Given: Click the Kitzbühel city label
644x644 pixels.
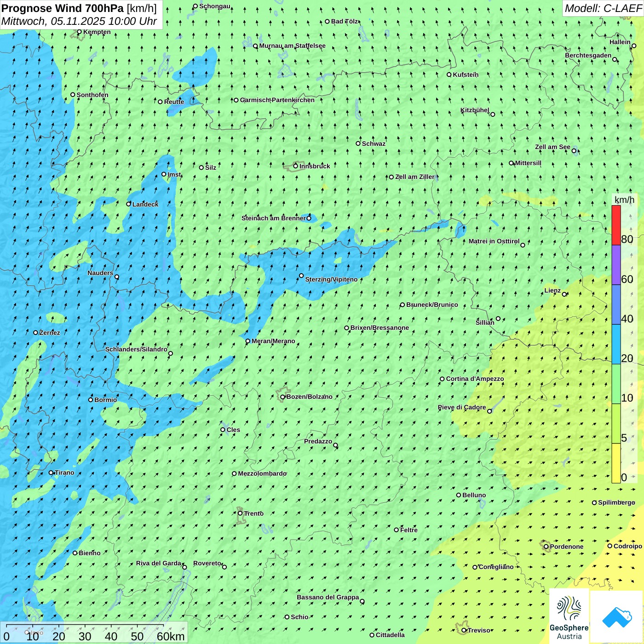Looking at the screenshot, I should tap(475, 110).
